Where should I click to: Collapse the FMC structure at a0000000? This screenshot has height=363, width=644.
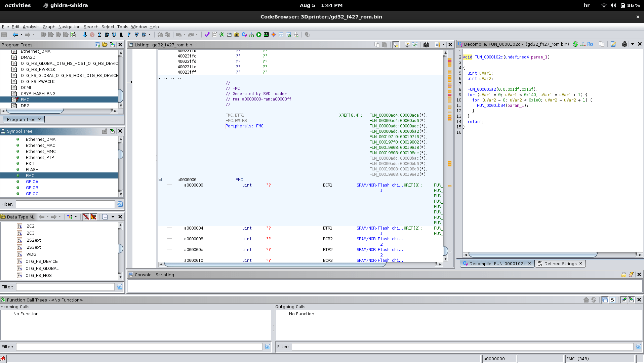coord(160,179)
